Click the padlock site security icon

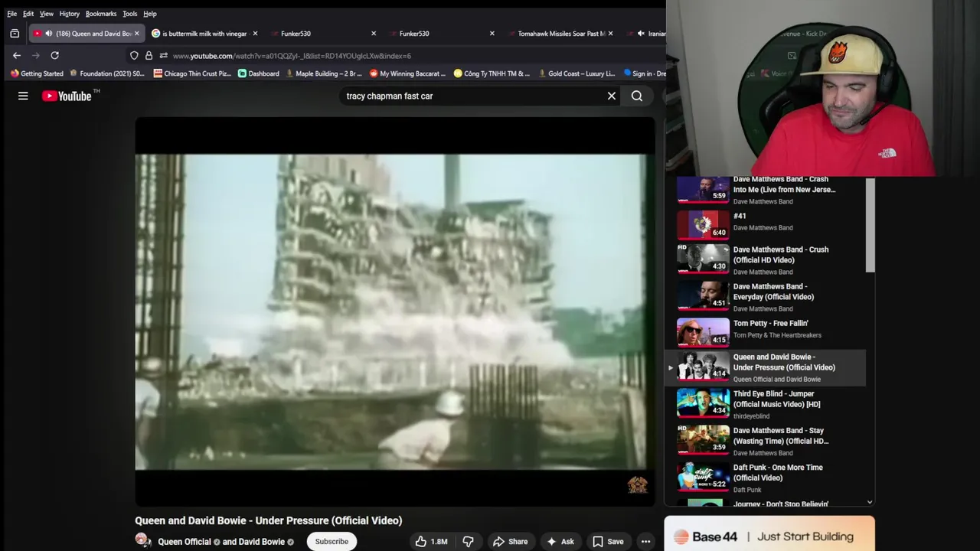tap(149, 55)
